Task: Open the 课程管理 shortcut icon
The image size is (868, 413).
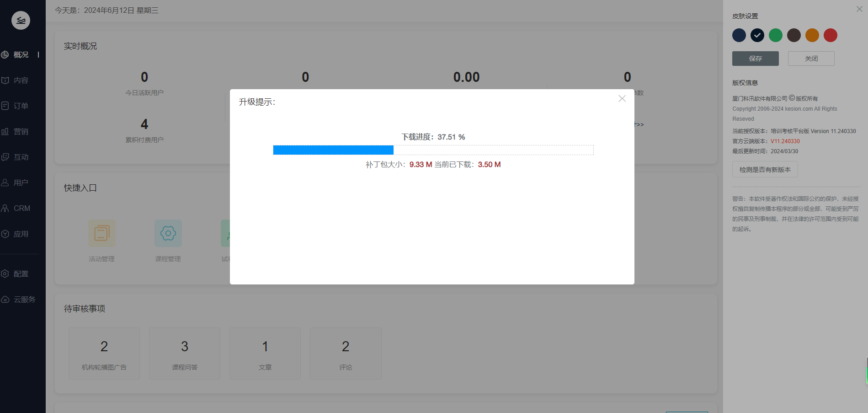Action: (x=168, y=233)
